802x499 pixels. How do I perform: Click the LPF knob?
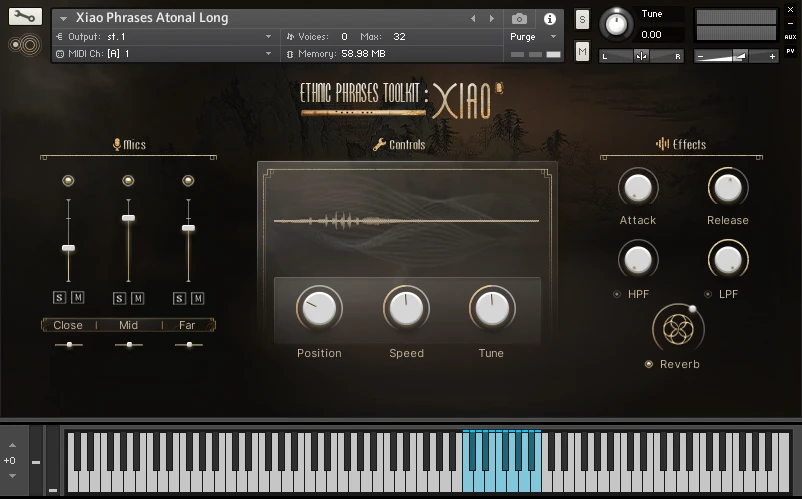pos(728,260)
